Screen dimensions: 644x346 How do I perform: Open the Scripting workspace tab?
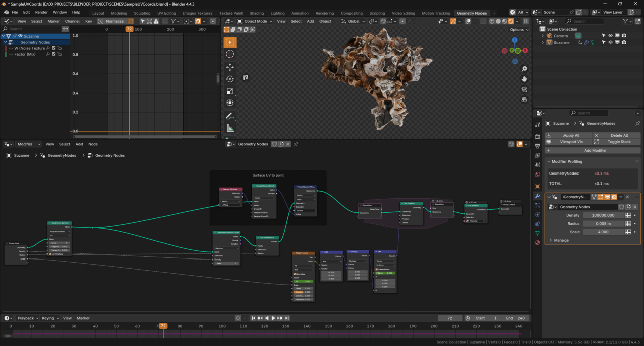(377, 13)
